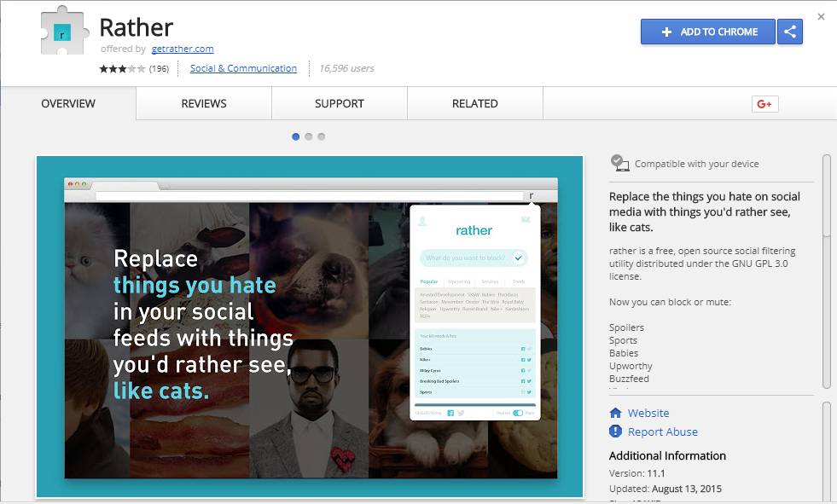Close the extension detail overlay
This screenshot has height=504, width=837.
pos(821,17)
